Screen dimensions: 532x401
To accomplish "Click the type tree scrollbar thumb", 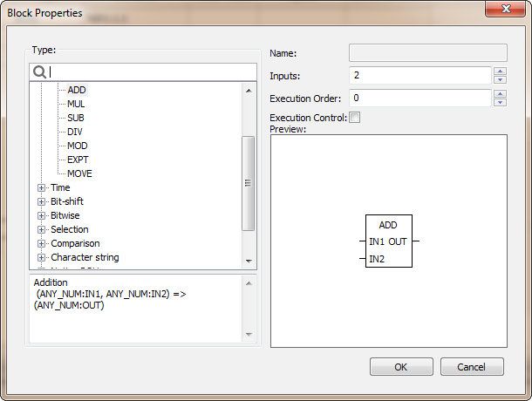I will [249, 183].
